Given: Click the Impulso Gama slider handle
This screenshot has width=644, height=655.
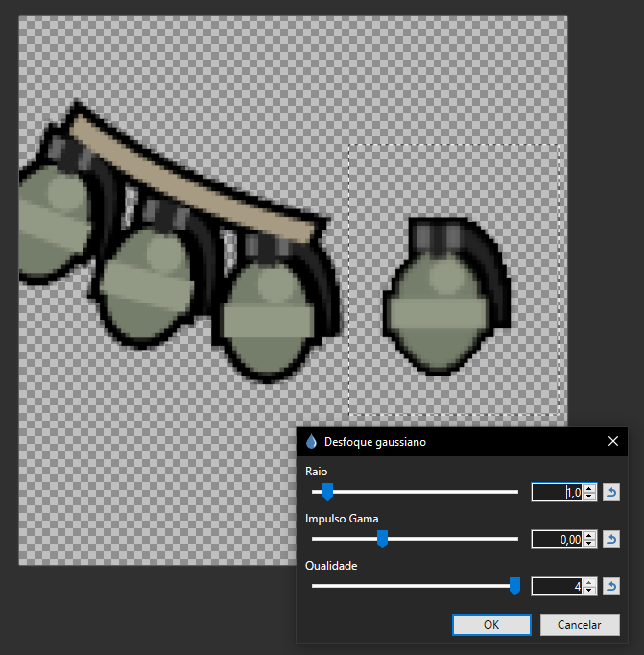Looking at the screenshot, I should pyautogui.click(x=382, y=540).
